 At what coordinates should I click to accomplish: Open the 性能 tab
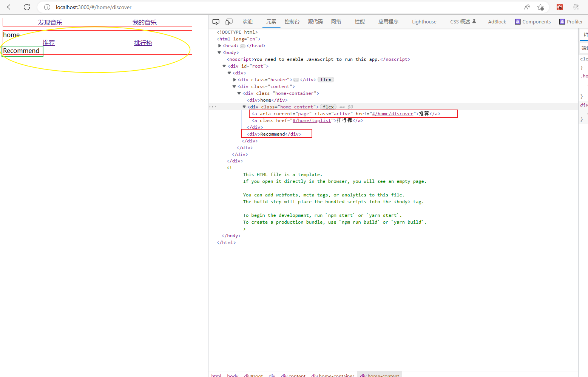(x=360, y=22)
